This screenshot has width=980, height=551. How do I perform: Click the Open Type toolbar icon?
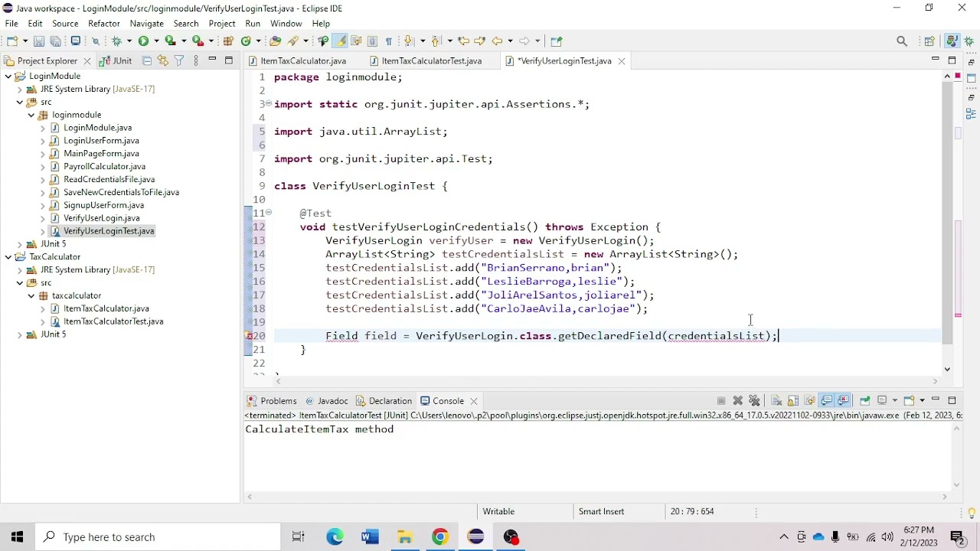coord(276,41)
